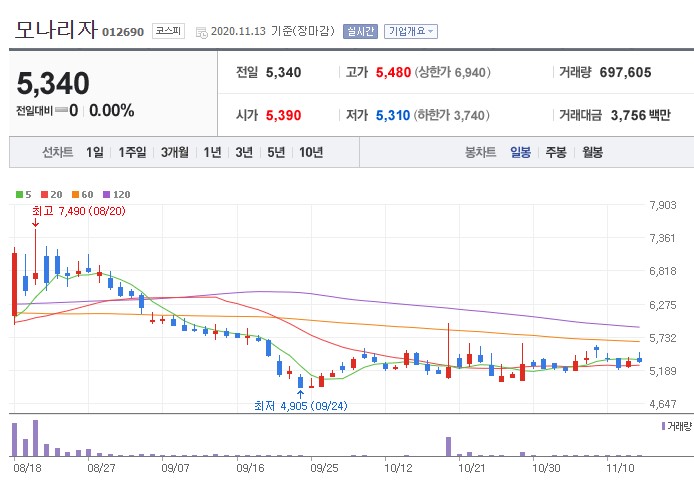The height and width of the screenshot is (482, 694).
Task: Click the calendar clock icon beside date
Action: [202, 32]
